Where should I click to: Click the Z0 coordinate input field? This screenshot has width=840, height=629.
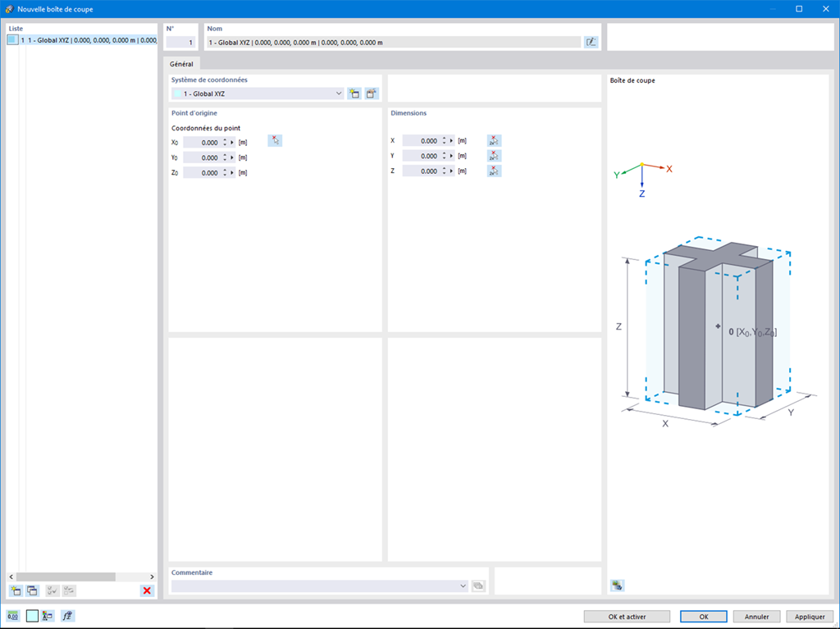click(x=202, y=172)
